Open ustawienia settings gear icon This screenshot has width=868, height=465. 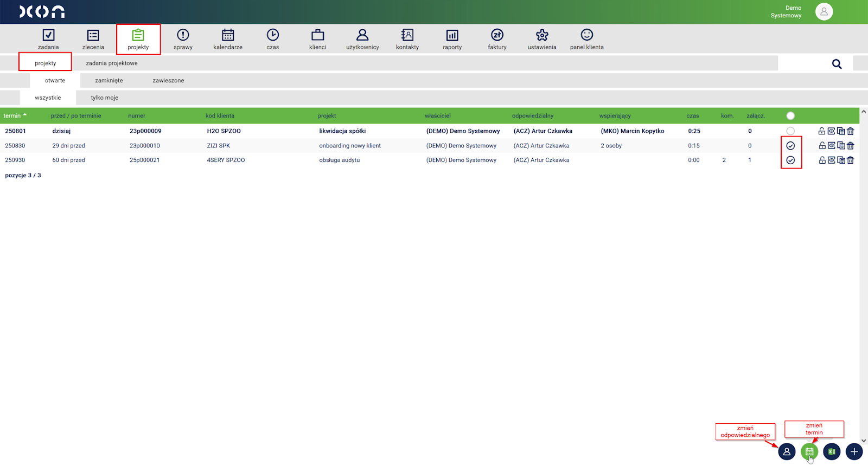click(x=541, y=39)
